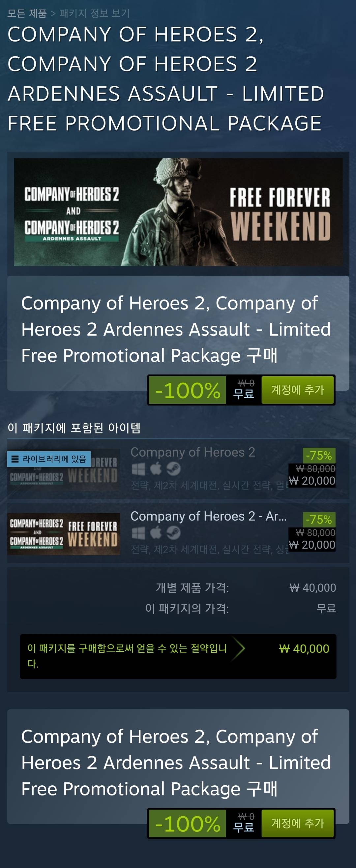356x868 pixels.
Task: Click Windows icon under Ardennes Assault item
Action: 138,533
